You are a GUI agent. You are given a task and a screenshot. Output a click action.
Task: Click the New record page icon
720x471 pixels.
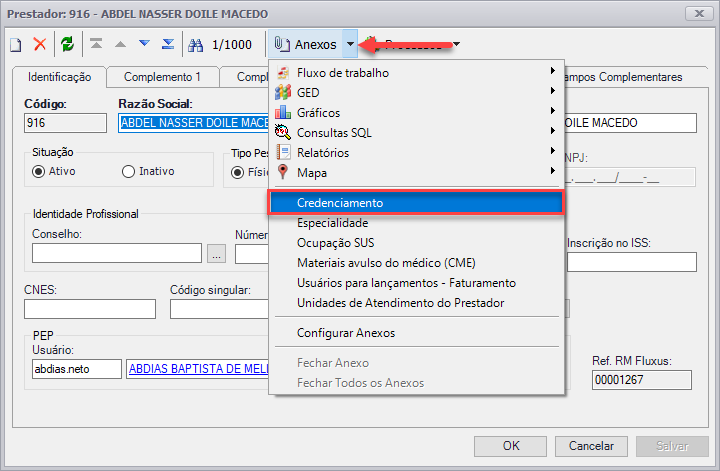click(16, 45)
